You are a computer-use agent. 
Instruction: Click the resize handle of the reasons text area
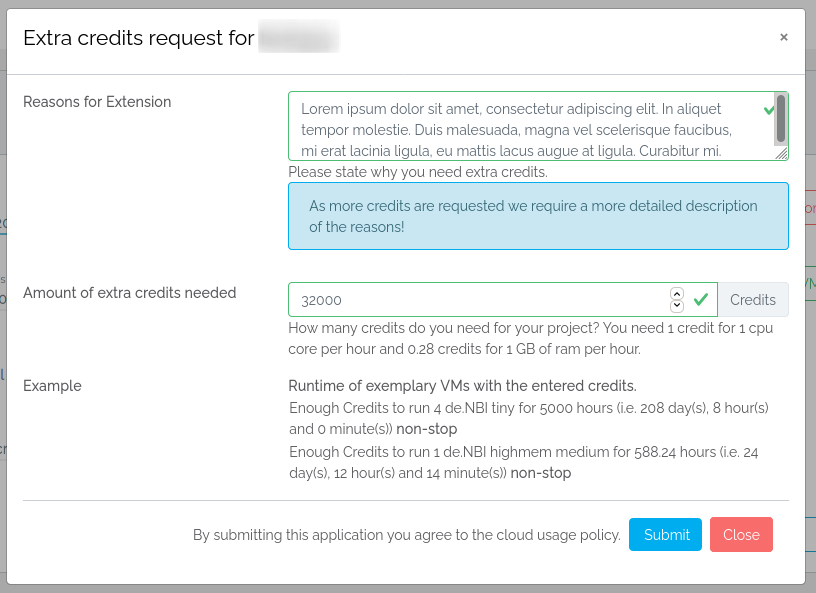(782, 154)
